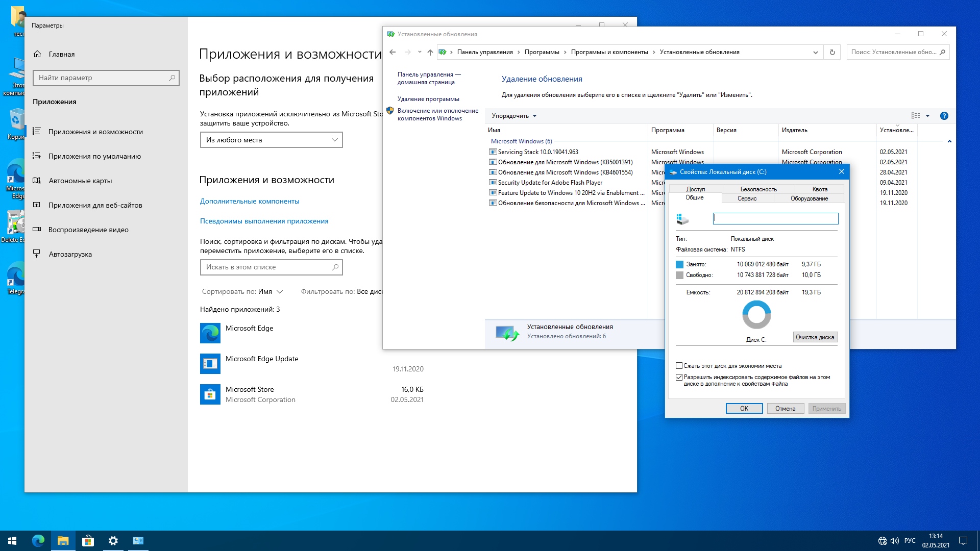Select Security Update for Adobe Flash Player
Screen dimensions: 980x551
click(x=550, y=183)
